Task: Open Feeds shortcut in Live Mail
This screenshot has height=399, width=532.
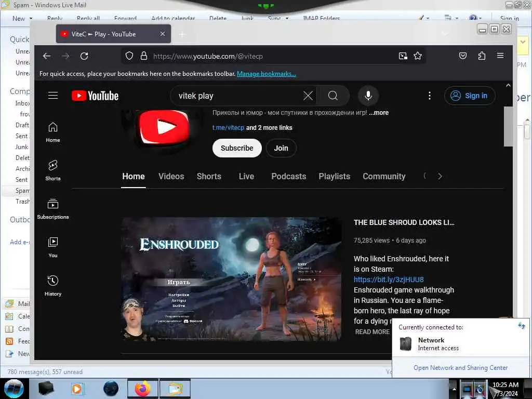Action: click(x=18, y=341)
